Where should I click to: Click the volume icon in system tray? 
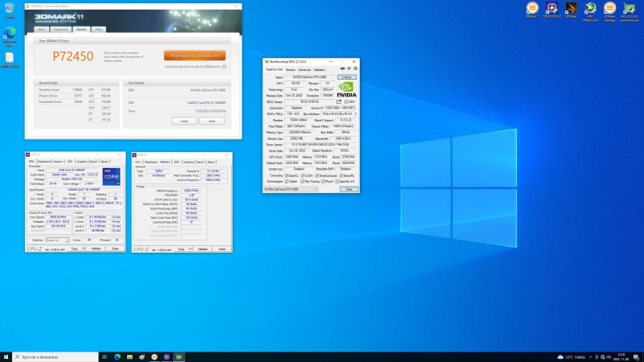point(609,357)
